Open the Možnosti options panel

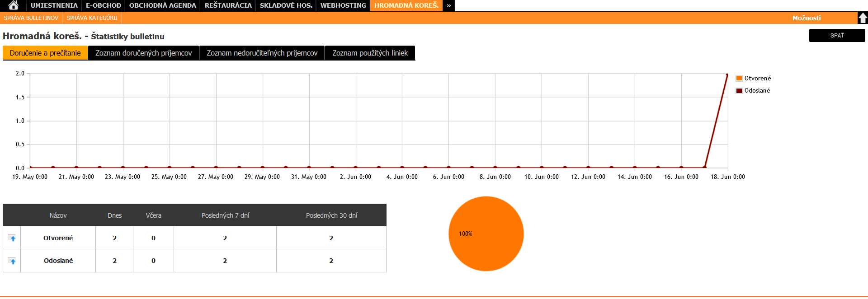pos(806,18)
